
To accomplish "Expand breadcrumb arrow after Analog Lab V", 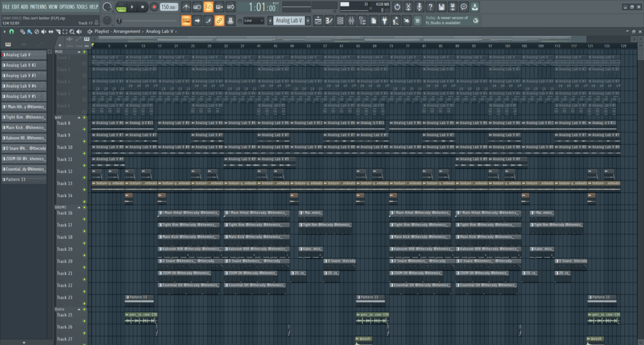I will [176, 31].
